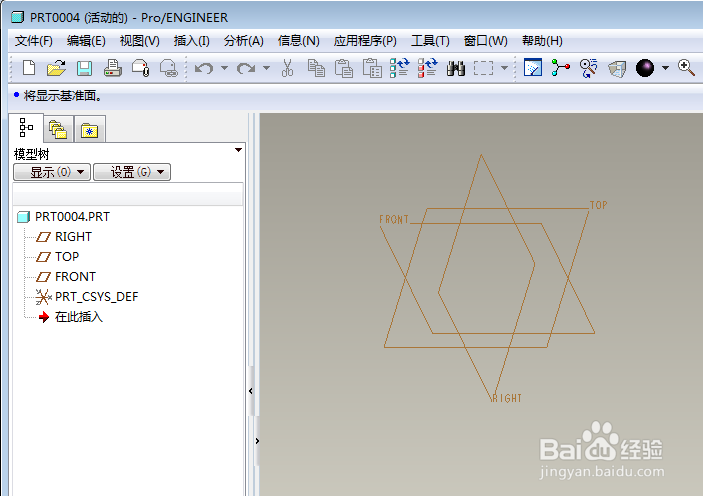This screenshot has height=496, width=703.
Task: Click the Cut scissors icon
Action: pyautogui.click(x=287, y=68)
